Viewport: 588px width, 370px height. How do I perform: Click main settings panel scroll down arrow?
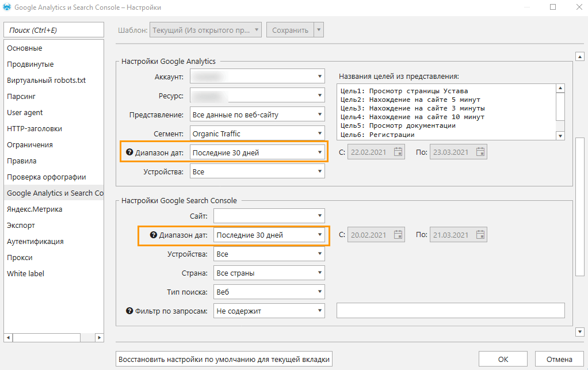point(580,331)
